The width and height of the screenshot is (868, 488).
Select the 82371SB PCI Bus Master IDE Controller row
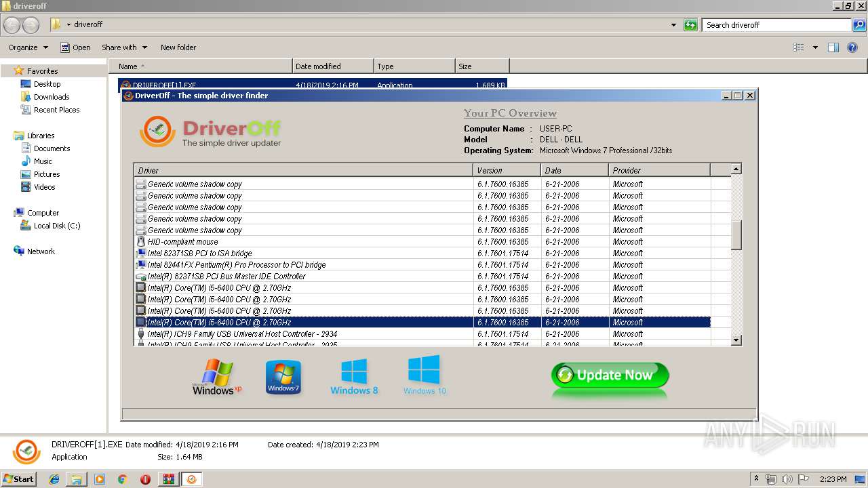point(422,277)
